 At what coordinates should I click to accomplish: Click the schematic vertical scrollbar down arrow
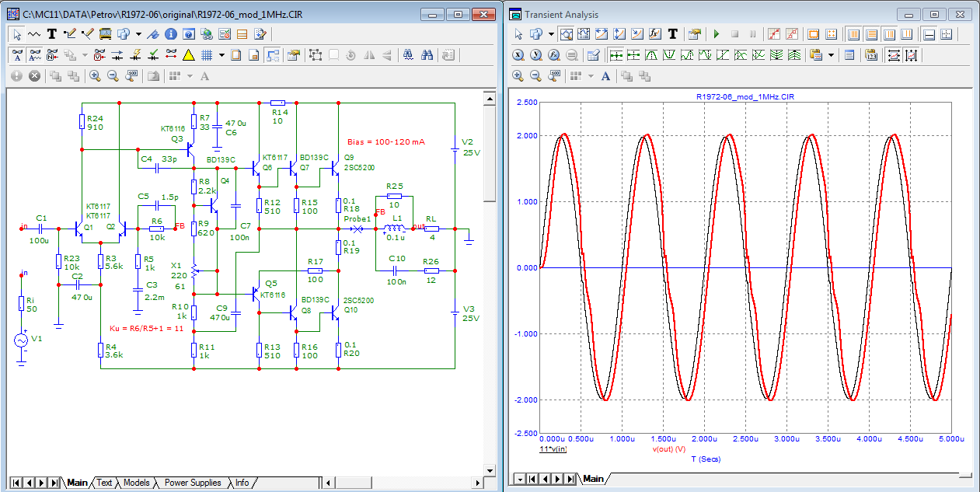tap(488, 469)
